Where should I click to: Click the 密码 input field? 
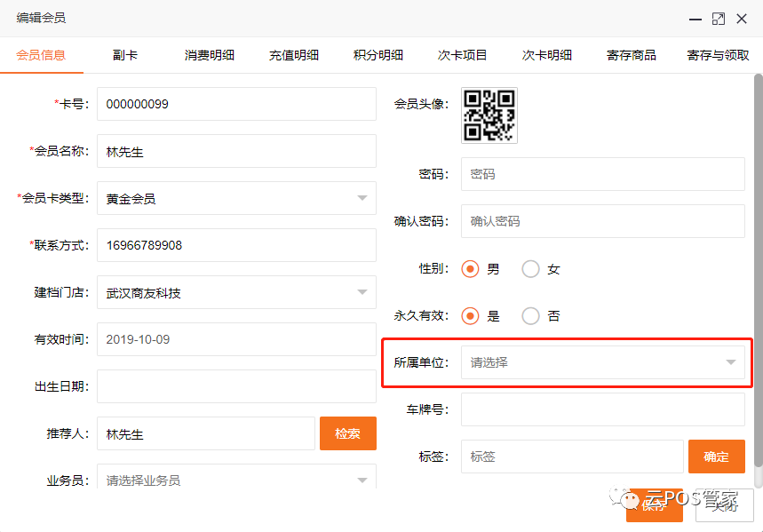point(603,174)
